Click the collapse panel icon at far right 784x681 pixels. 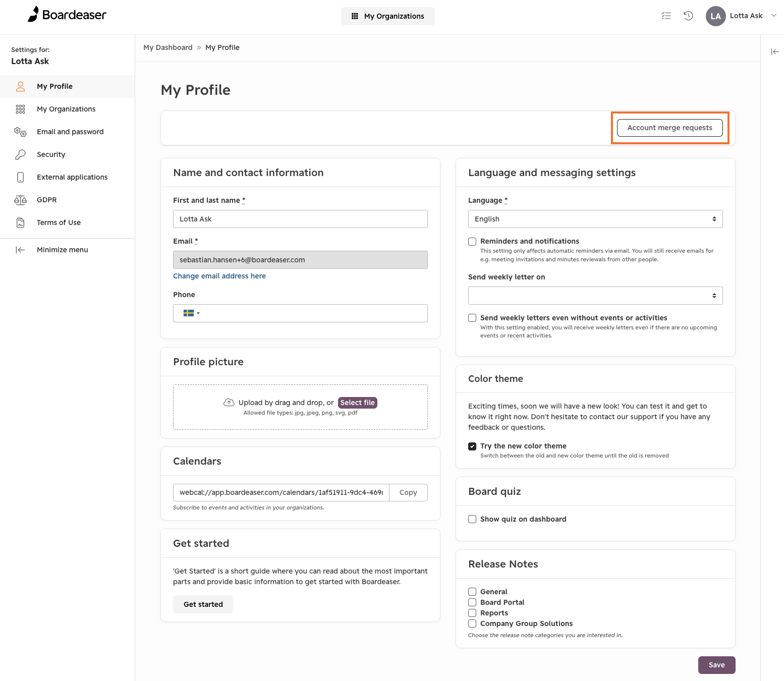pos(775,51)
